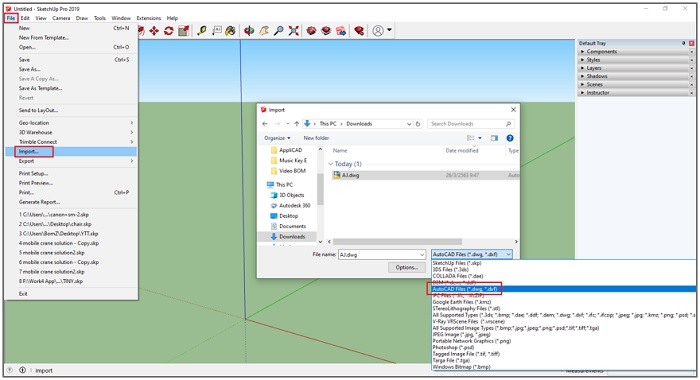Open the Organize dropdown in Import dialog
Screen dimensions: 700x380
277,138
